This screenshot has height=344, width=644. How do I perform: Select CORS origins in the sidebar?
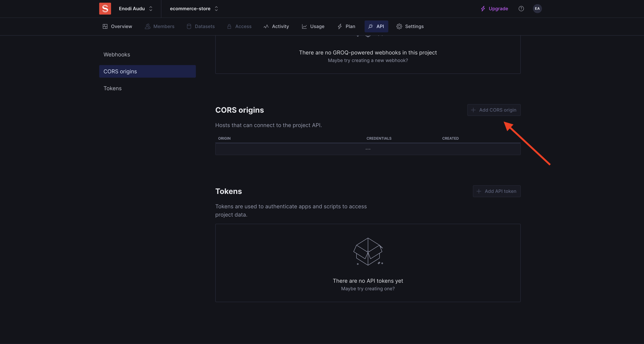click(x=120, y=71)
